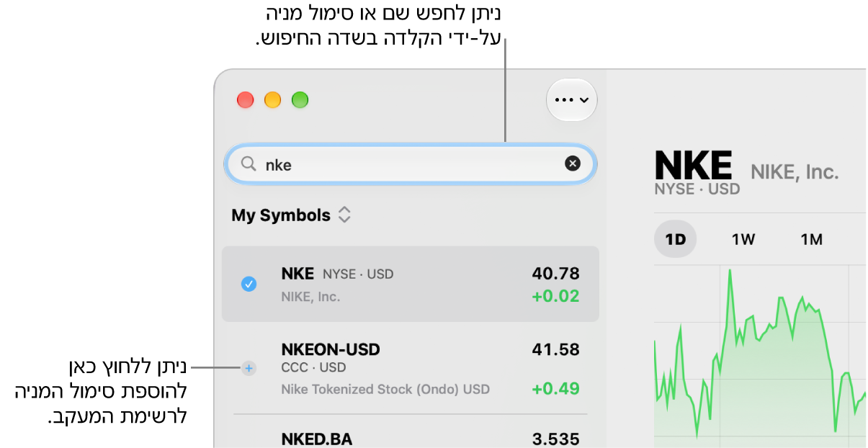Select the 1D chart range tab

(x=675, y=240)
